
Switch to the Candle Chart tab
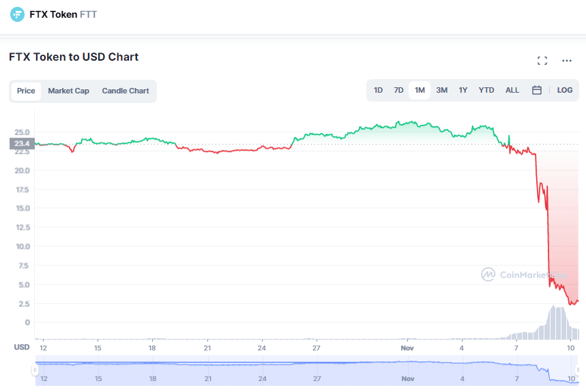tap(126, 91)
